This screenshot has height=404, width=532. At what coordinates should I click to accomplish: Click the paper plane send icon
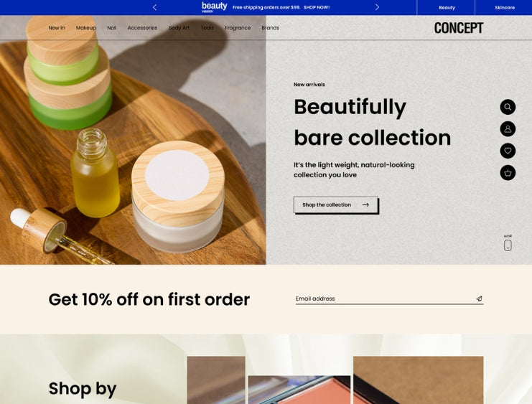tap(479, 299)
